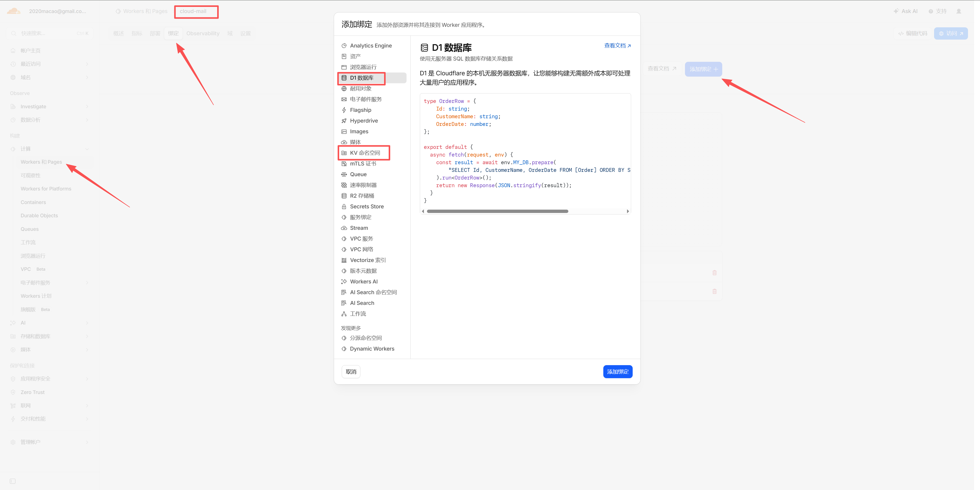Click the Workers AI sparkle icon

click(344, 282)
